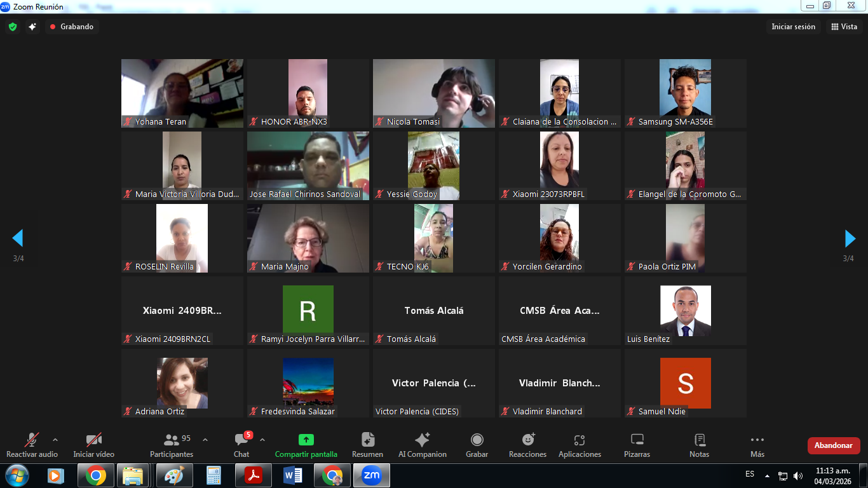The width and height of the screenshot is (868, 488).
Task: Open the Notas panel
Action: pyautogui.click(x=699, y=445)
